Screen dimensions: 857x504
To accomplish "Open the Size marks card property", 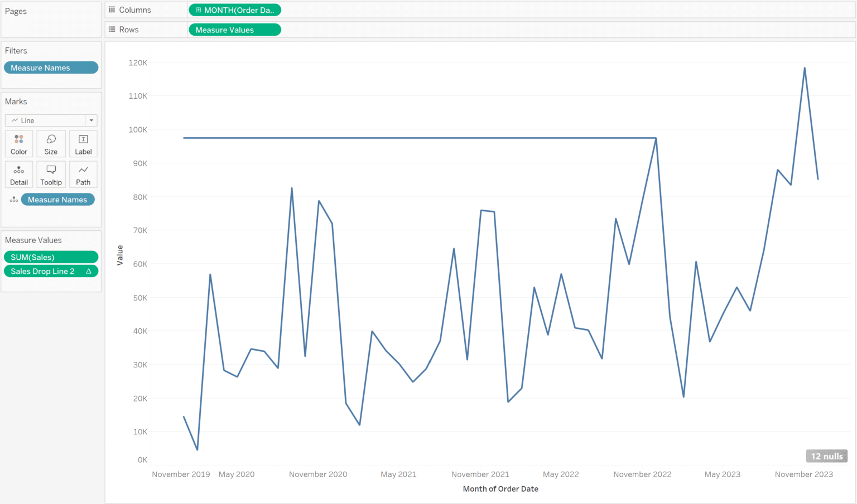I will pyautogui.click(x=51, y=143).
